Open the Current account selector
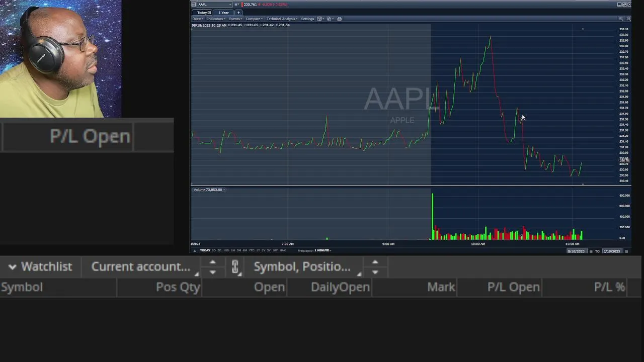 141,266
